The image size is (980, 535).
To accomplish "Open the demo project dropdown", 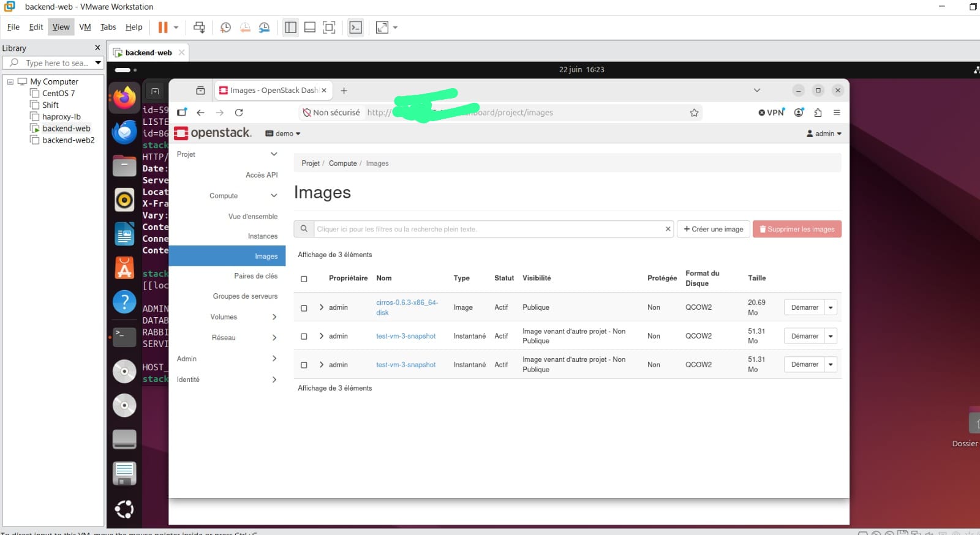I will (x=283, y=133).
